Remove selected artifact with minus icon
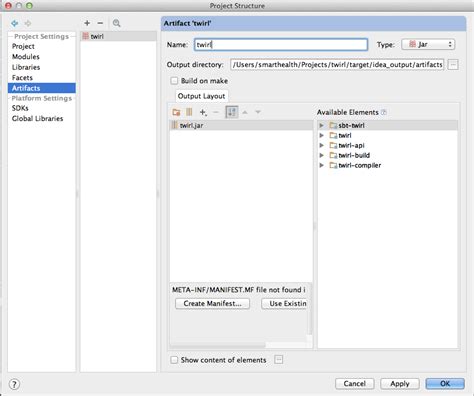Viewport: 474px width, 396px height. [x=100, y=23]
